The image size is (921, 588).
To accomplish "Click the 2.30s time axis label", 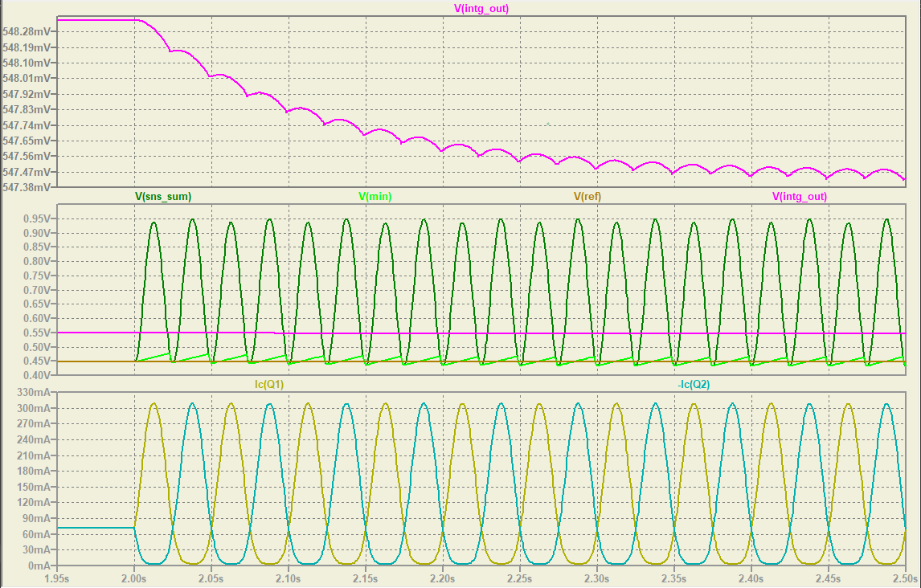I will tap(597, 578).
